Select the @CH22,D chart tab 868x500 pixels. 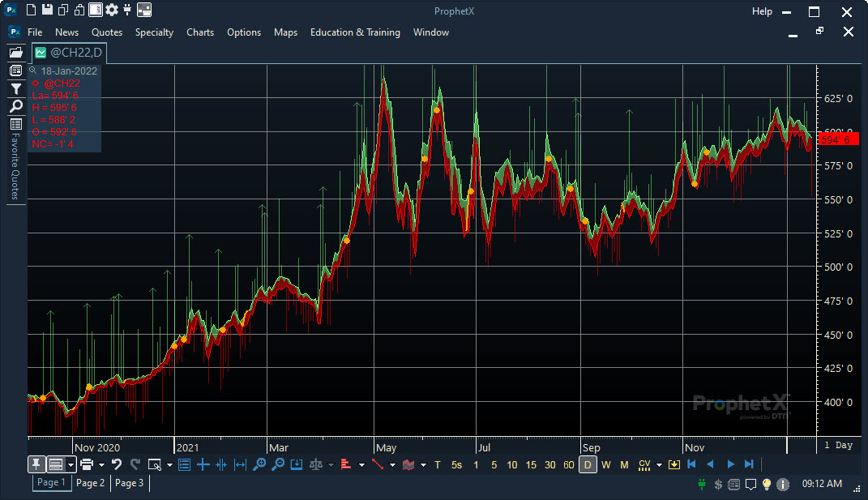pyautogui.click(x=70, y=53)
